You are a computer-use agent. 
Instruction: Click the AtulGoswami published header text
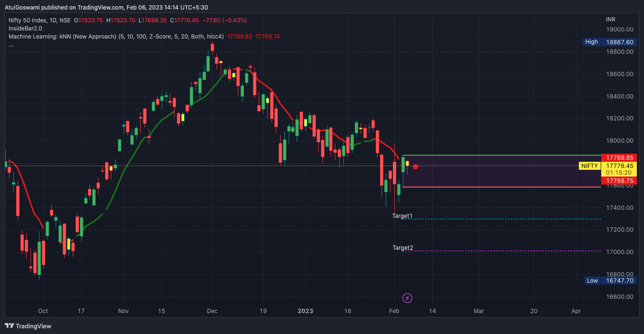[106, 7]
